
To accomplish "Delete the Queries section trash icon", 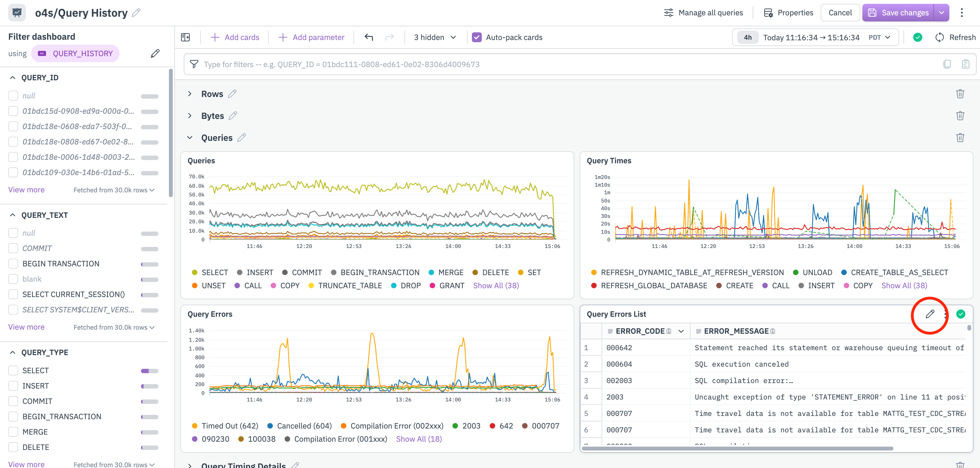I will (x=960, y=138).
